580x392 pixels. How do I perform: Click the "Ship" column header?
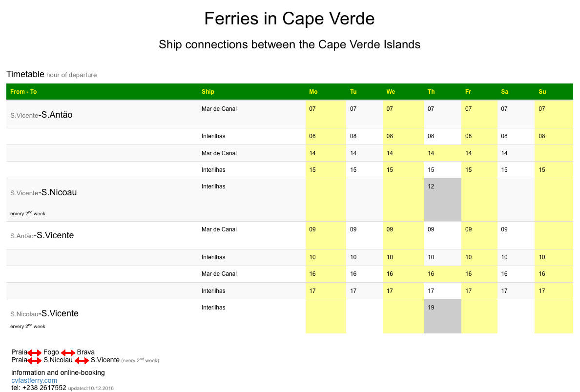point(208,92)
